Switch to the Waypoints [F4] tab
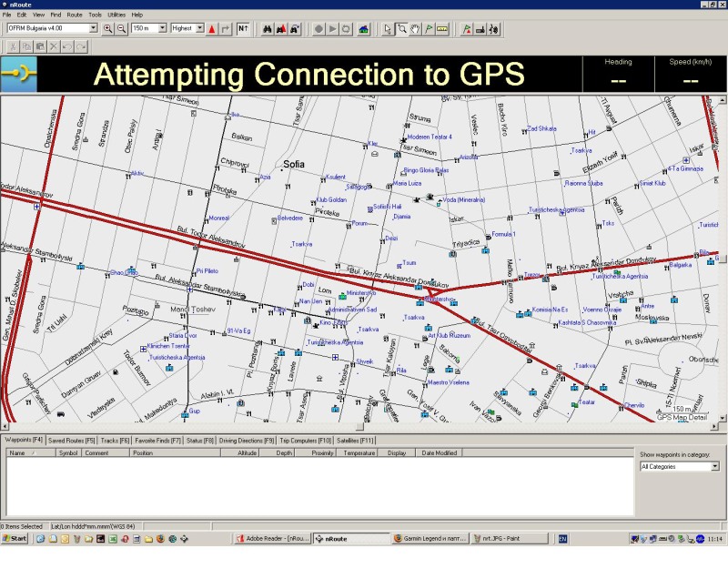This screenshot has height=579, width=728. pyautogui.click(x=24, y=440)
